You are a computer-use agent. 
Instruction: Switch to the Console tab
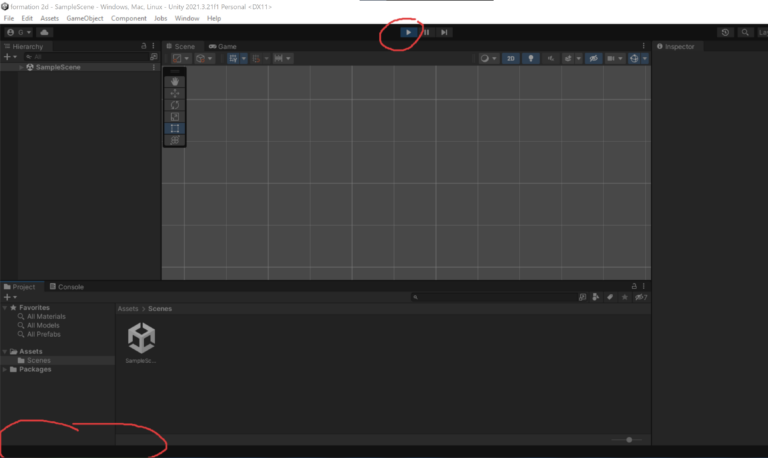coord(67,287)
